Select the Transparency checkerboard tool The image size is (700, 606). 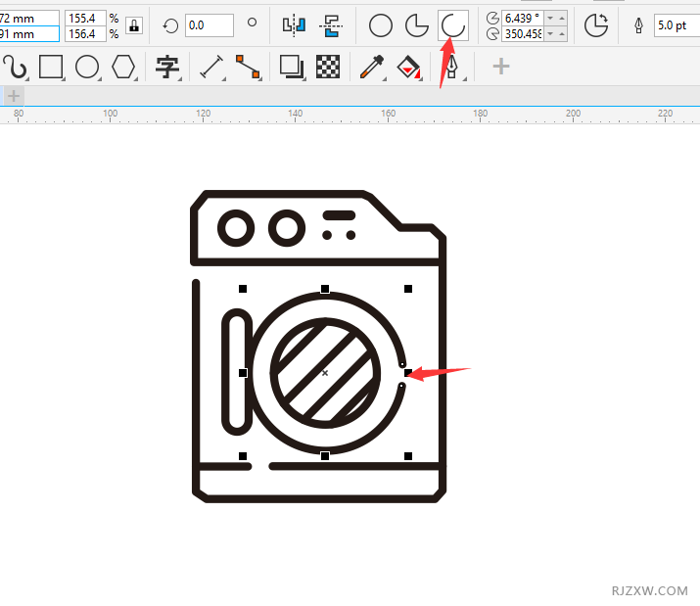329,67
